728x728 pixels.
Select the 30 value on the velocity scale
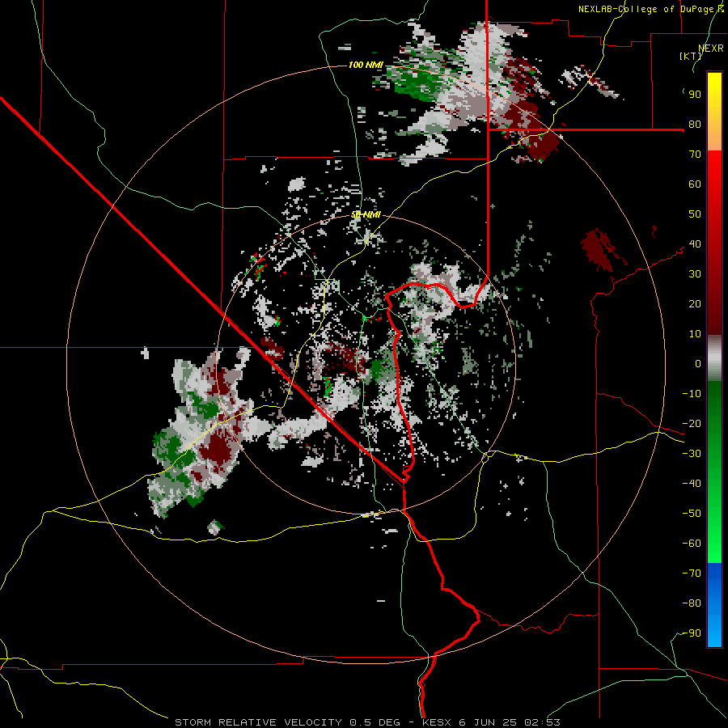(x=695, y=274)
